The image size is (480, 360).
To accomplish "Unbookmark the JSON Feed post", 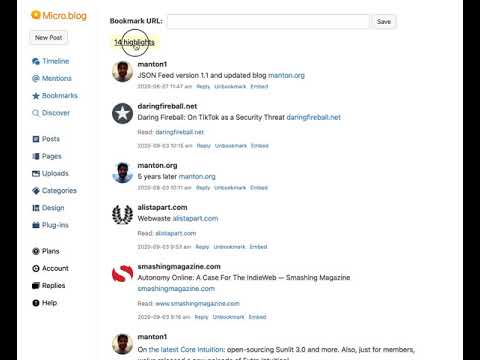I will [x=230, y=87].
